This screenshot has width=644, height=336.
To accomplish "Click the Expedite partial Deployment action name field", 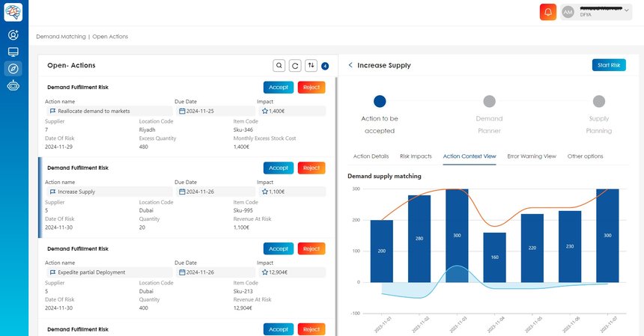I will pos(109,272).
